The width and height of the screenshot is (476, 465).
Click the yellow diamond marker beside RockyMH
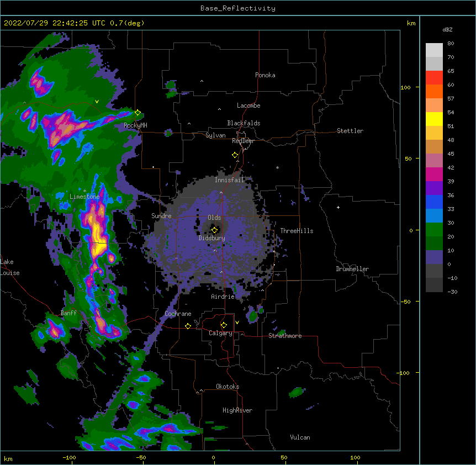pyautogui.click(x=137, y=113)
